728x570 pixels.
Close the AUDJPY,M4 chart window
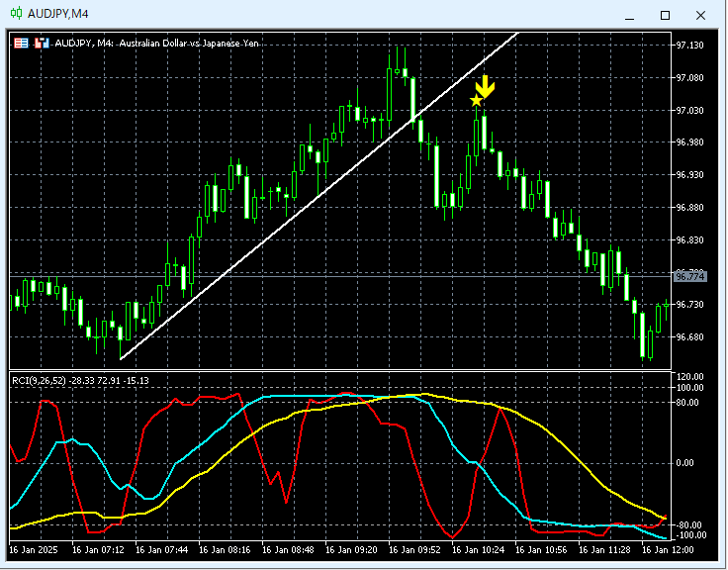click(x=700, y=15)
